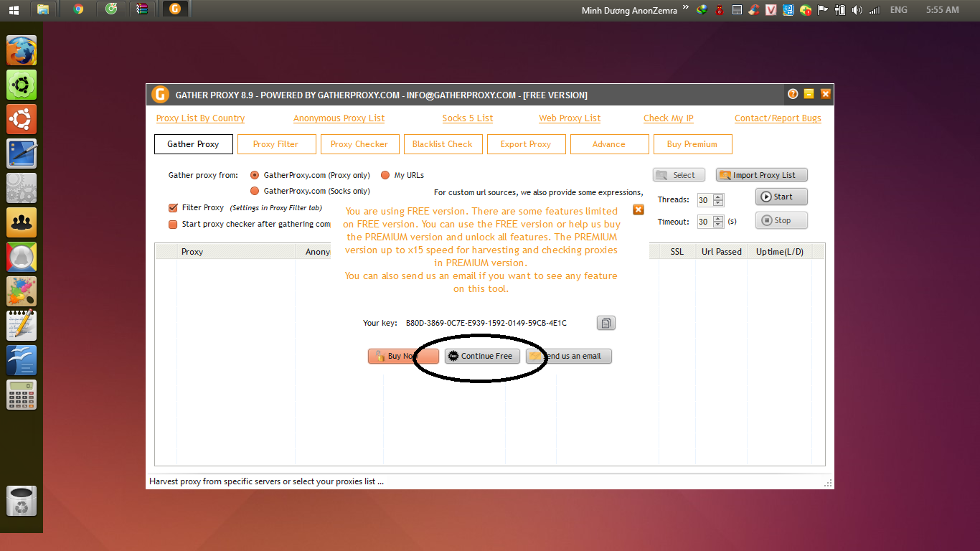Go to the Export Proxy tab

(527, 144)
